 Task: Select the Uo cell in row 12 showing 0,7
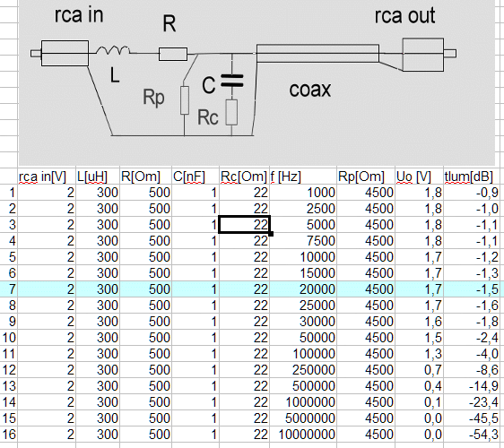[419, 370]
